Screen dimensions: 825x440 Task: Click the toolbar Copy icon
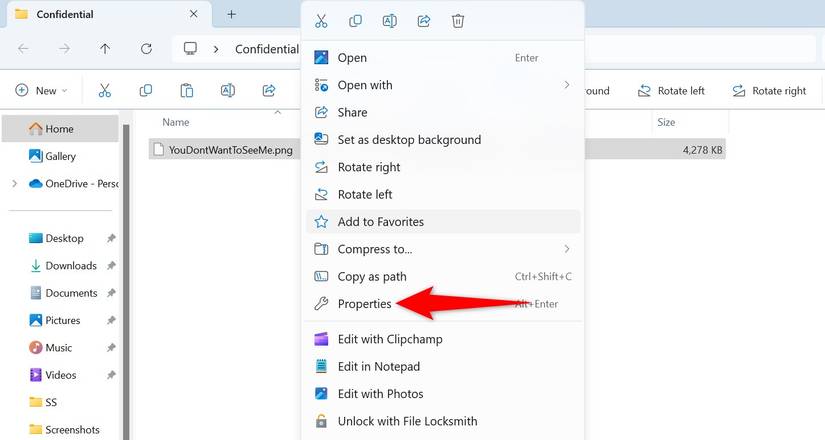tap(146, 91)
